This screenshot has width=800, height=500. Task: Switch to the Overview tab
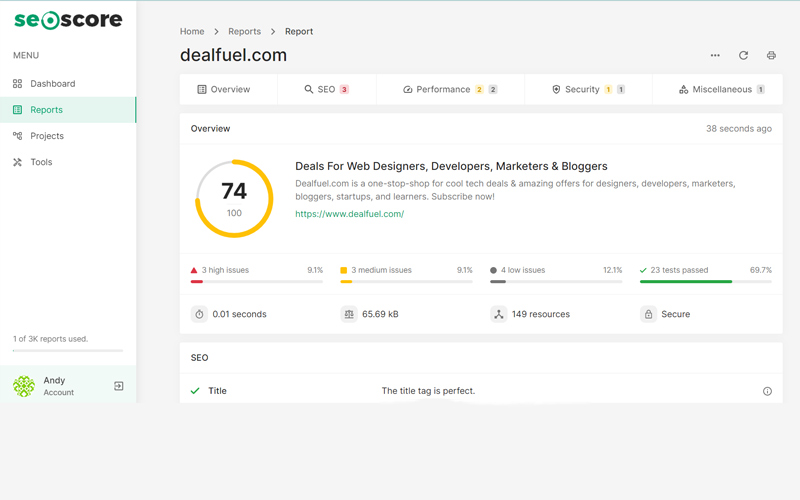point(229,89)
